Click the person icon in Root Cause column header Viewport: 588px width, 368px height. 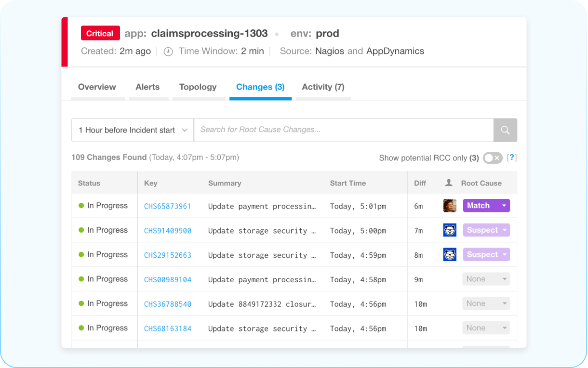(x=450, y=183)
